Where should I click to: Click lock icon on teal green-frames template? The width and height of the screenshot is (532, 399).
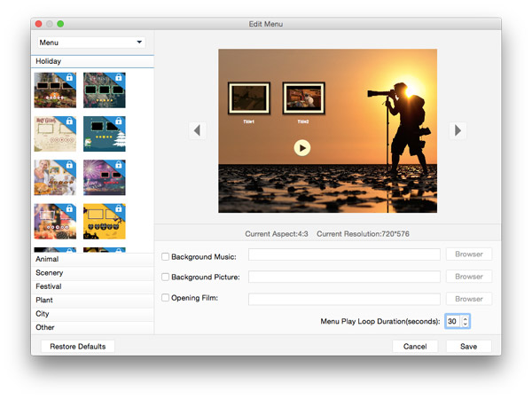point(119,77)
